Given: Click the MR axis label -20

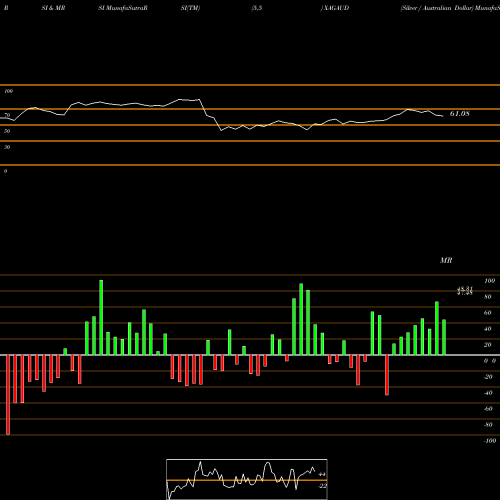Looking at the screenshot, I should point(488,377).
